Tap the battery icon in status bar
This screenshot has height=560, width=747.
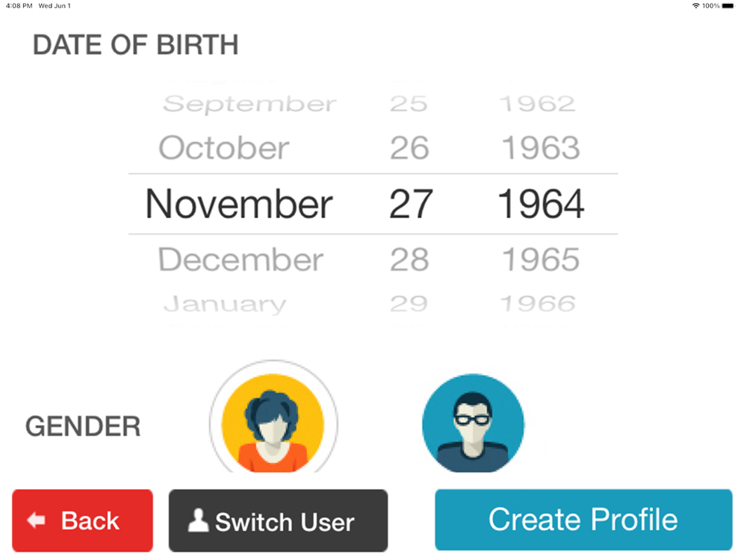click(x=728, y=6)
